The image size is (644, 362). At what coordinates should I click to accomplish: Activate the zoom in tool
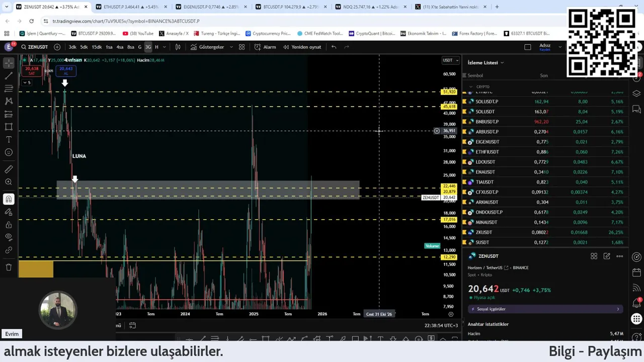coord(9,182)
